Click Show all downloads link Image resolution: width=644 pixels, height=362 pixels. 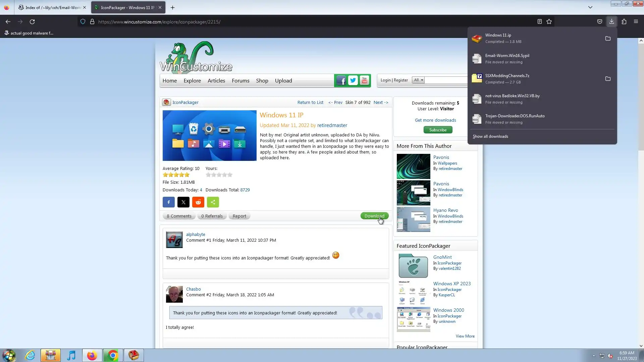point(490,136)
